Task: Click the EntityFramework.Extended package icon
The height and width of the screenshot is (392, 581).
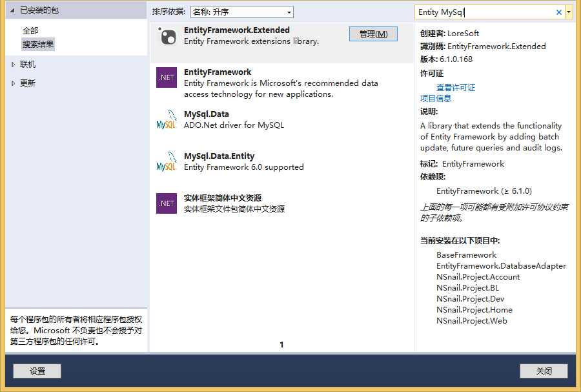Action: click(x=167, y=36)
